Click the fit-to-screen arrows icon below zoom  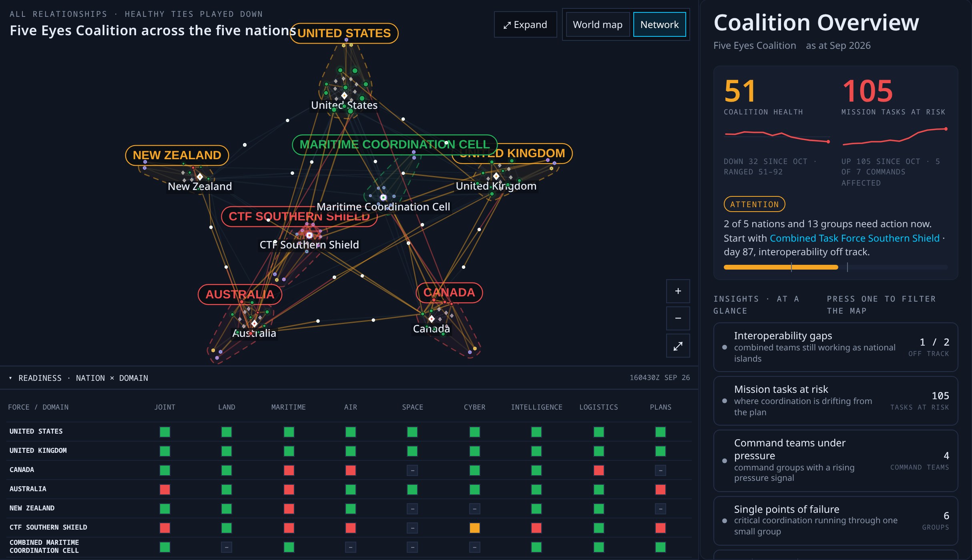coord(678,346)
